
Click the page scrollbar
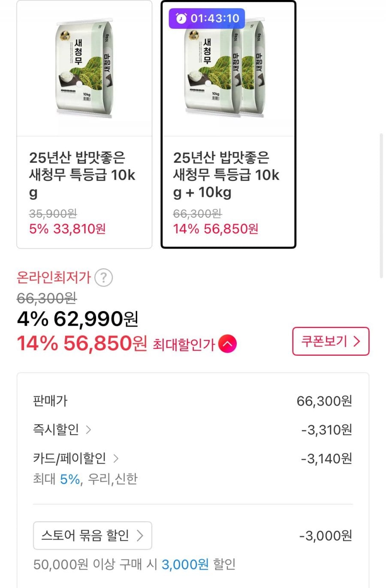[x=381, y=206]
